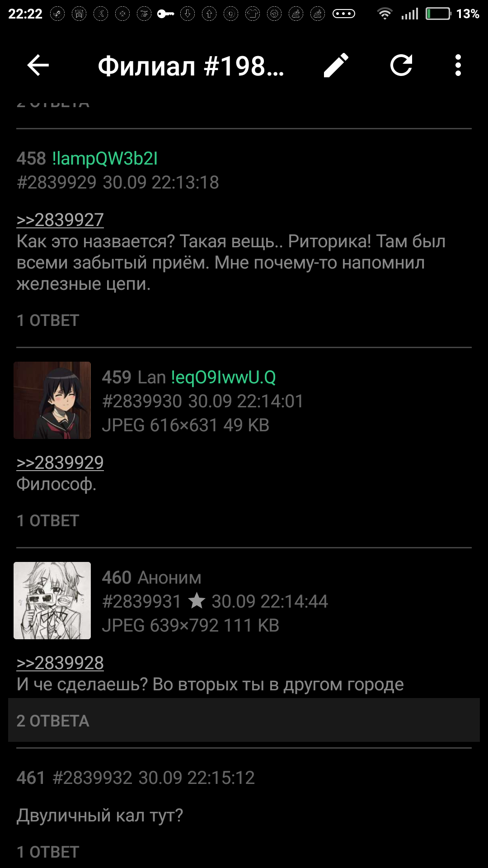Follow the >>2839929 reply link
The image size is (488, 868).
pyautogui.click(x=60, y=463)
